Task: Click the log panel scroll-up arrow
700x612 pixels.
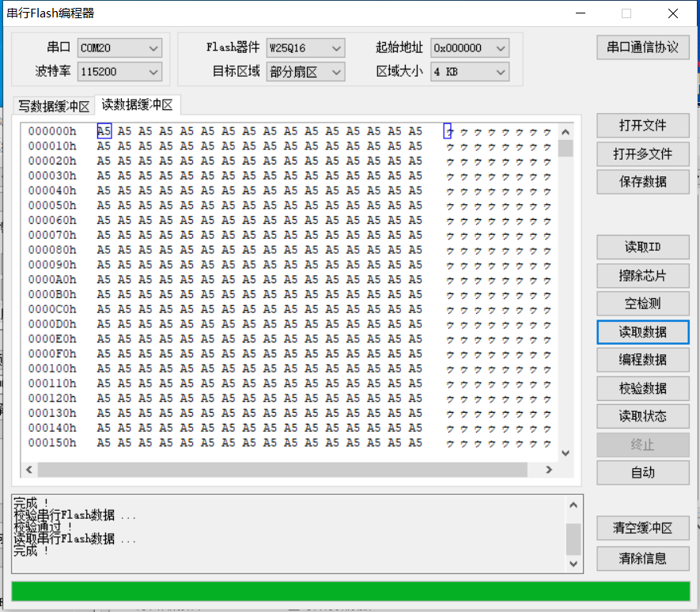Action: [x=573, y=505]
